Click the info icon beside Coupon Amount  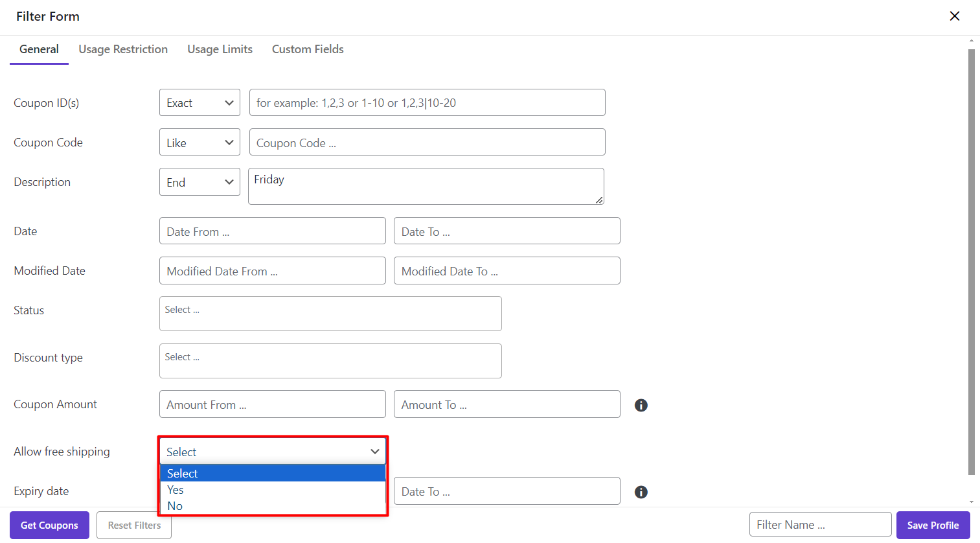coord(641,405)
